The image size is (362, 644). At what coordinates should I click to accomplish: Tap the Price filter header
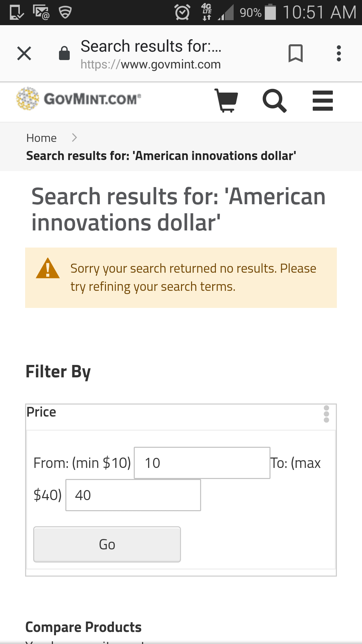(42, 412)
